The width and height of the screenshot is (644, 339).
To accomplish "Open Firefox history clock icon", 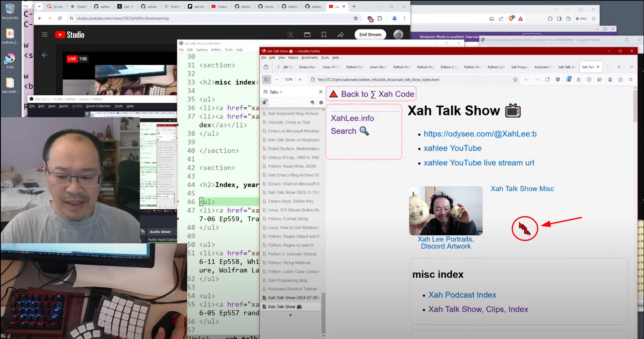I will 589,79.
